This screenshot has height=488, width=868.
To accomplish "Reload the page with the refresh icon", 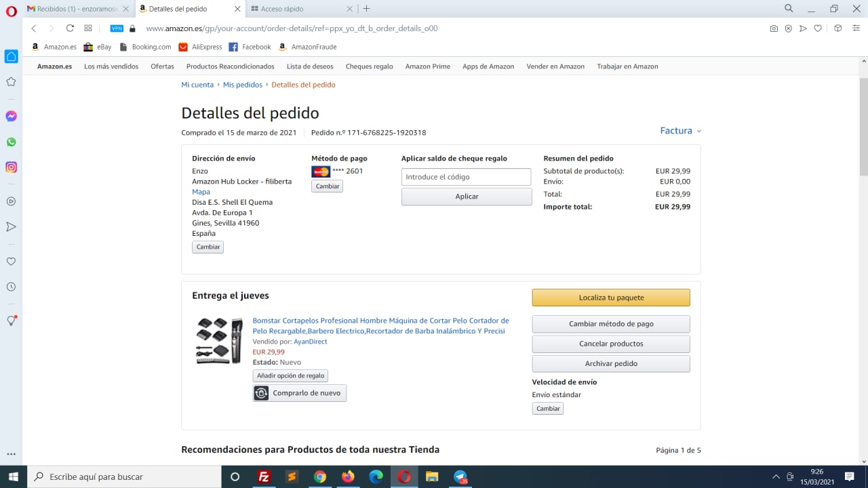I will (70, 28).
